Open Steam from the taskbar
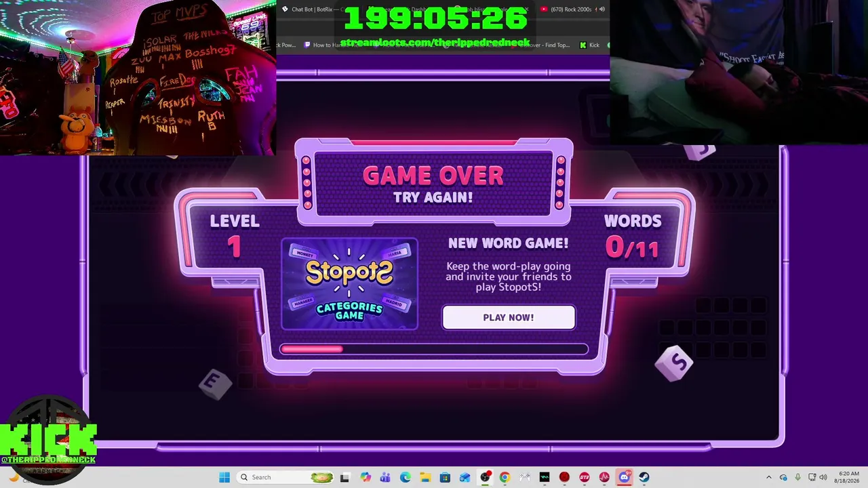Screen dimensions: 868x488 coord(644,477)
